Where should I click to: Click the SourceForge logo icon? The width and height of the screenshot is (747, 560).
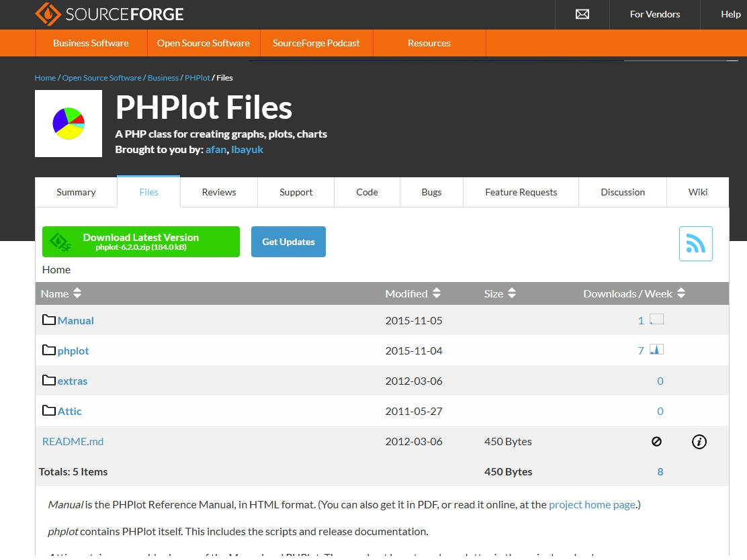coord(48,14)
